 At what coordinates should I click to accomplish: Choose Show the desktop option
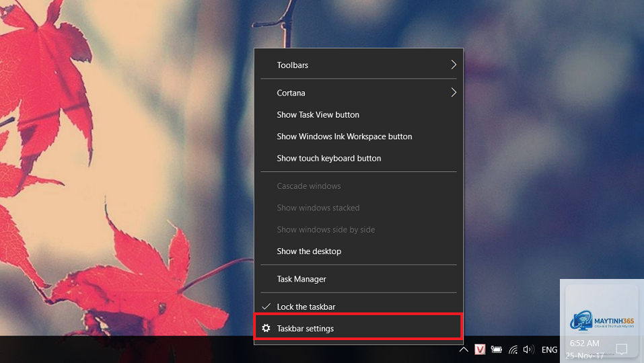pos(359,251)
